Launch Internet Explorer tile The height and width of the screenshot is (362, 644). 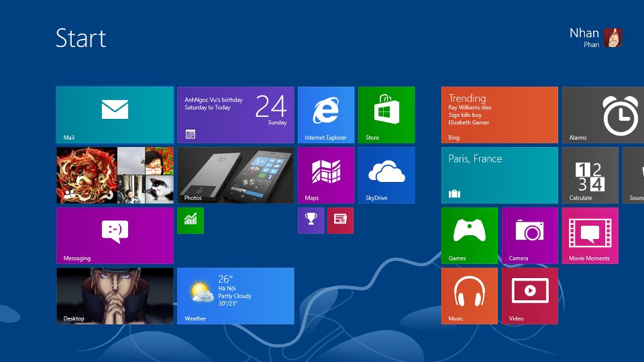(x=326, y=115)
